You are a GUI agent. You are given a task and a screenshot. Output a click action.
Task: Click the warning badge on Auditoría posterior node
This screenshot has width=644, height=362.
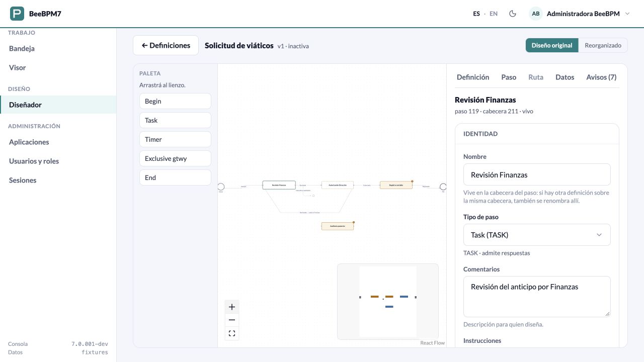(x=354, y=222)
